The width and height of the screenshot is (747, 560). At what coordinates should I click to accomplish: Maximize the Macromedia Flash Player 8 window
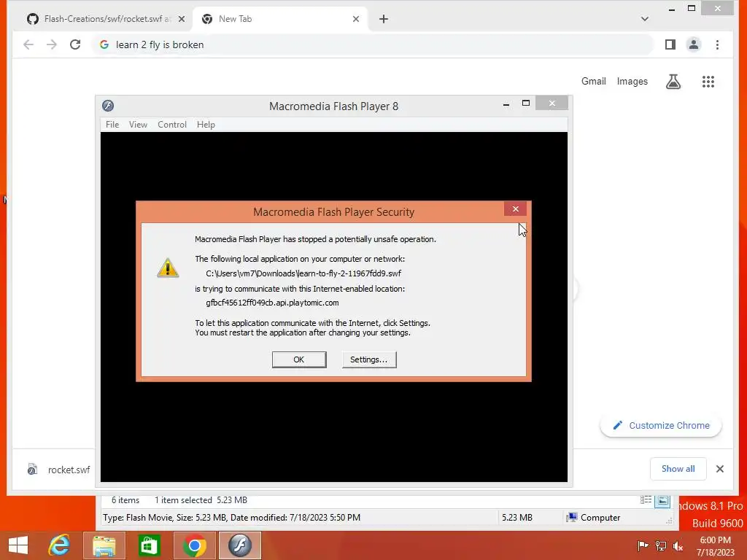(x=526, y=104)
